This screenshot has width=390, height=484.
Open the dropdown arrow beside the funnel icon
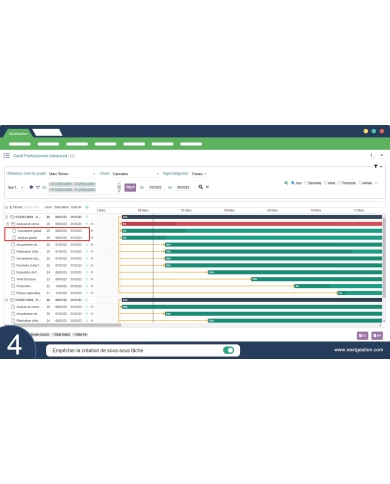(x=381, y=166)
